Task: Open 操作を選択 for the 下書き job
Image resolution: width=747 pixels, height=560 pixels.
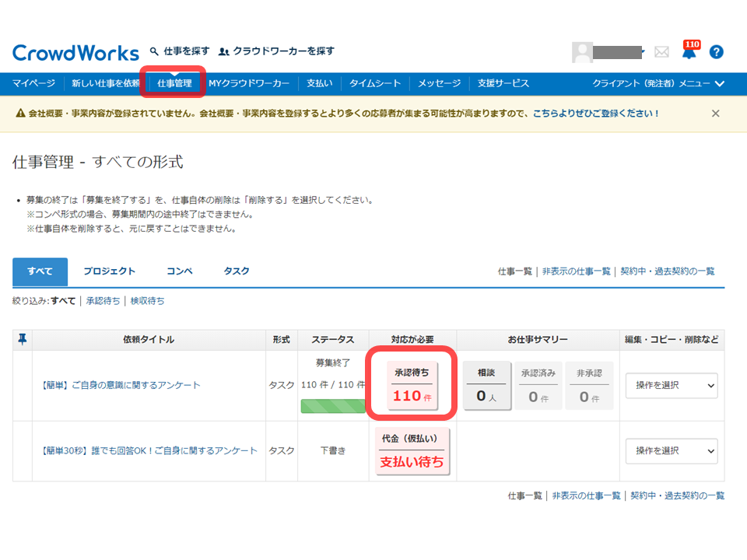Action: click(x=671, y=452)
